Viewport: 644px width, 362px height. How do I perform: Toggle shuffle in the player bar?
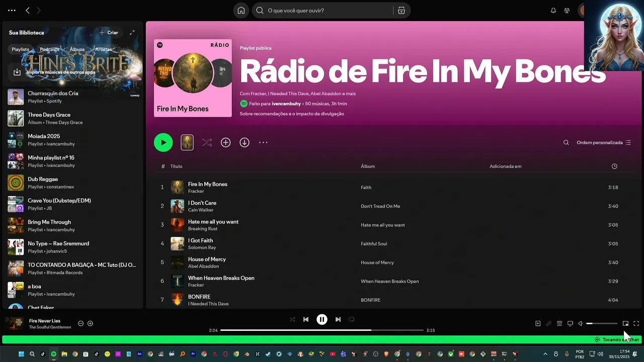(x=292, y=319)
